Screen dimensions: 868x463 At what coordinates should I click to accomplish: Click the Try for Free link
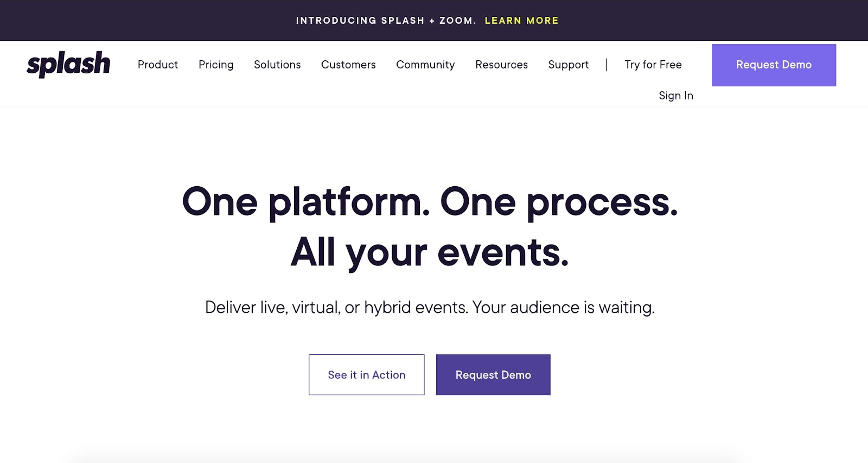click(x=653, y=65)
